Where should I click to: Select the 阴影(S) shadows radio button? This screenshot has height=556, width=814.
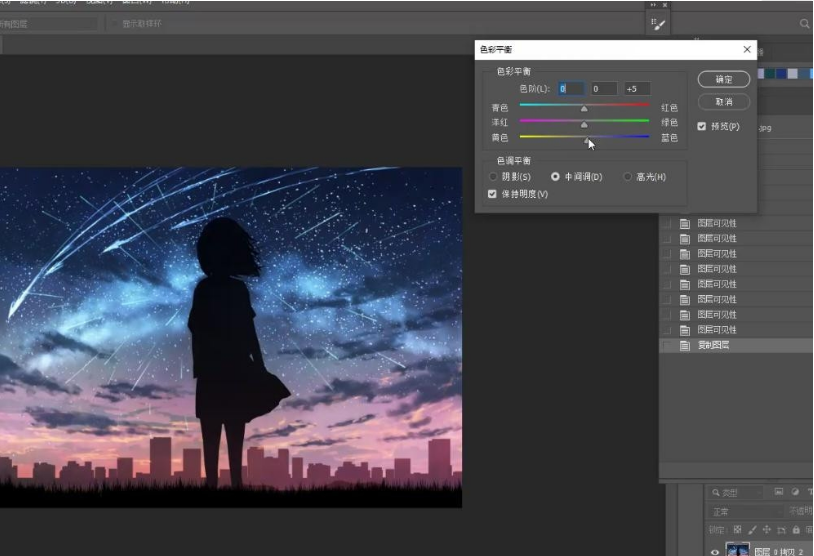tap(493, 177)
